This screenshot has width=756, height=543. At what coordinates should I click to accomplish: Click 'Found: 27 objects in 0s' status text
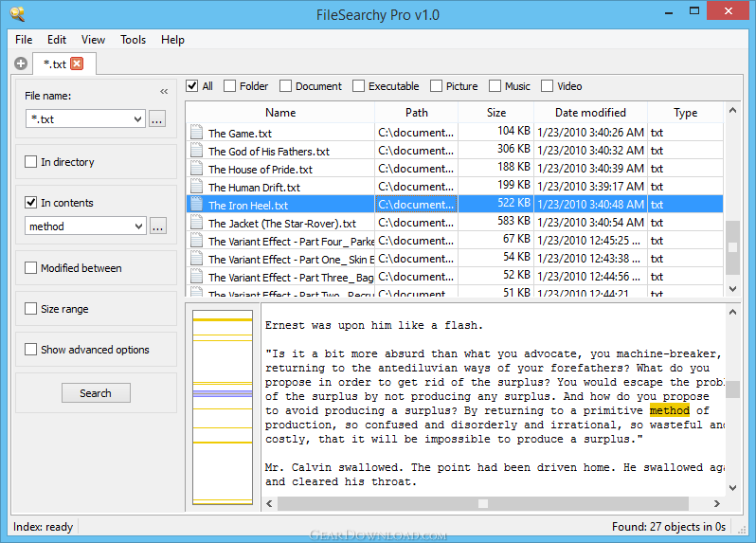668,527
